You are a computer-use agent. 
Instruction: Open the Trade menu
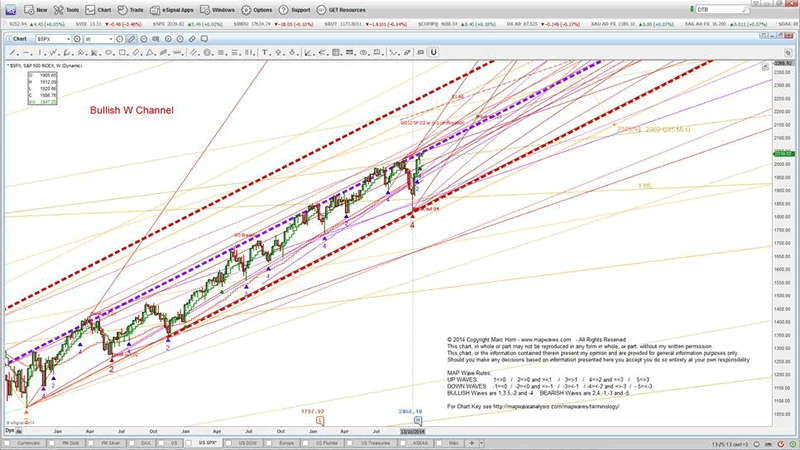130,10
